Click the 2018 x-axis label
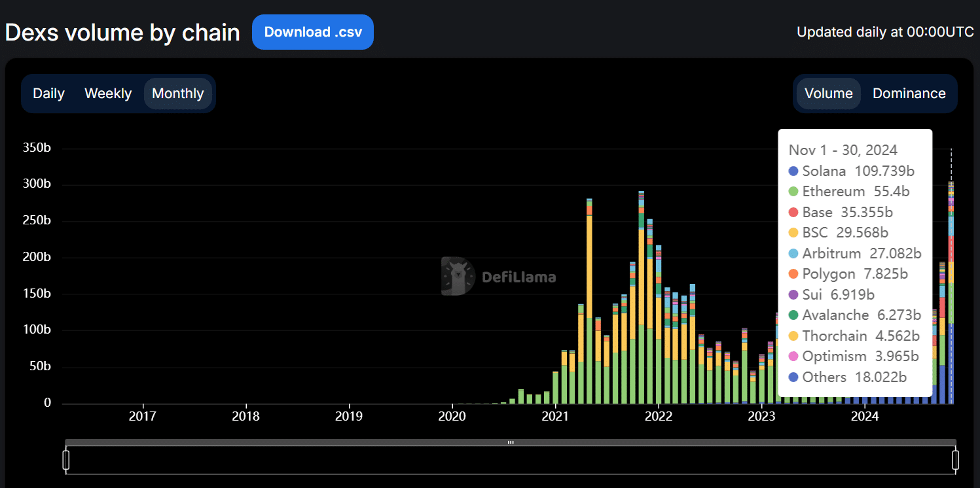Image resolution: width=980 pixels, height=488 pixels. tap(245, 416)
